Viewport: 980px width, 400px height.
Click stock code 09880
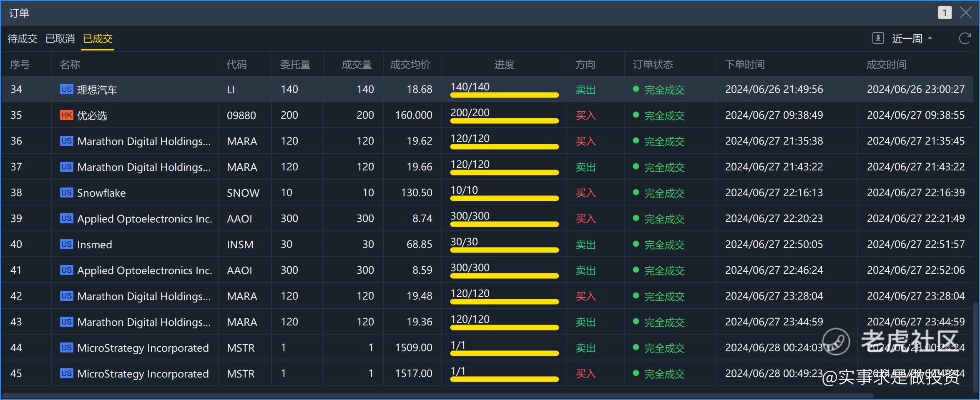(x=241, y=115)
